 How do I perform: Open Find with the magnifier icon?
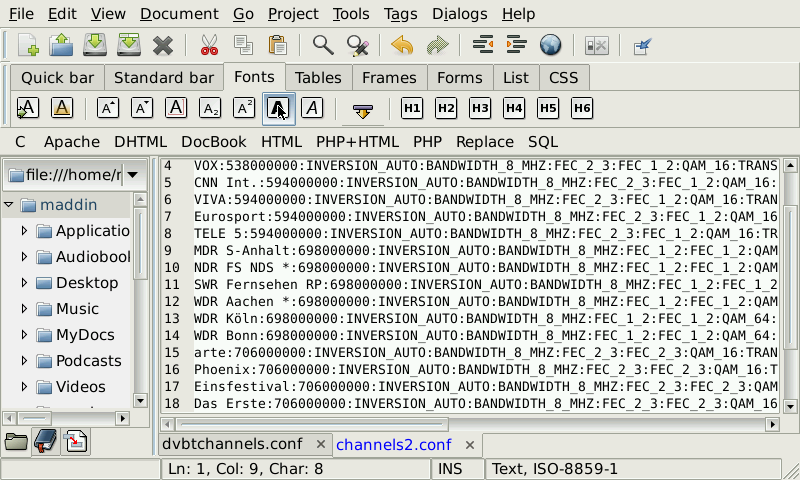323,45
